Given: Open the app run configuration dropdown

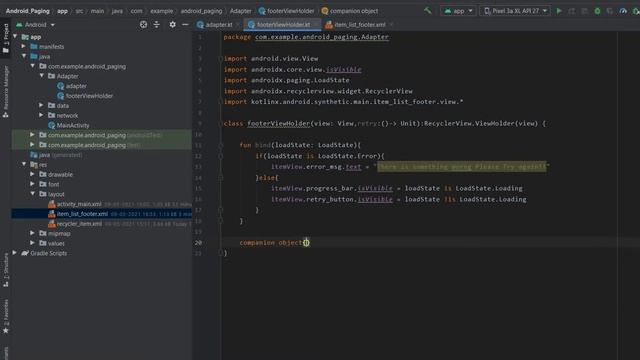Looking at the screenshot, I should click(x=458, y=11).
